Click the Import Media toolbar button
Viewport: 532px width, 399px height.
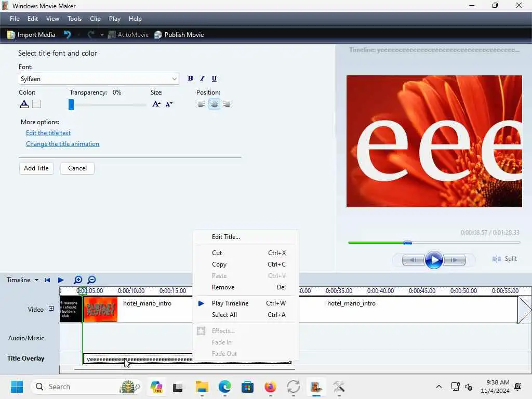pos(31,35)
